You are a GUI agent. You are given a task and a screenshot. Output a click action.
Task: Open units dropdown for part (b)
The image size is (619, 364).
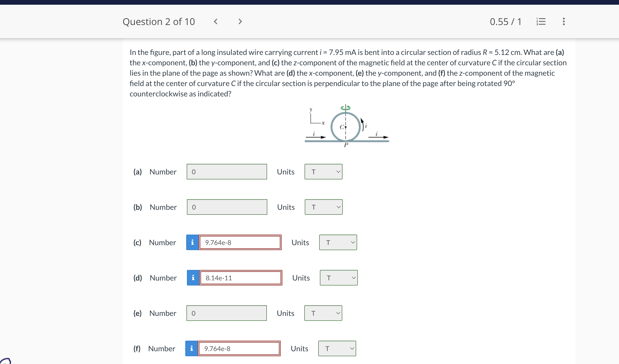(x=323, y=207)
